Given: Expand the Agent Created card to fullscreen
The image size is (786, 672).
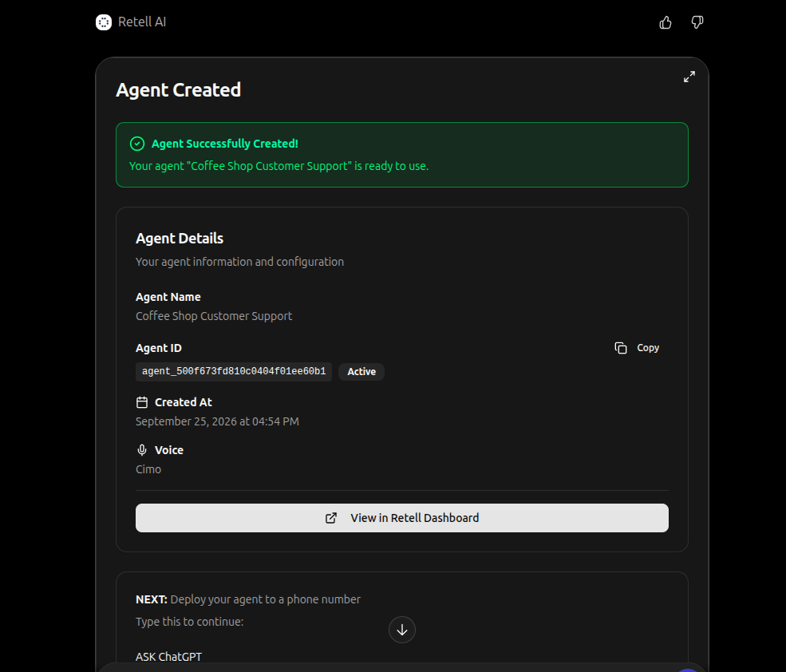Looking at the screenshot, I should pos(689,77).
